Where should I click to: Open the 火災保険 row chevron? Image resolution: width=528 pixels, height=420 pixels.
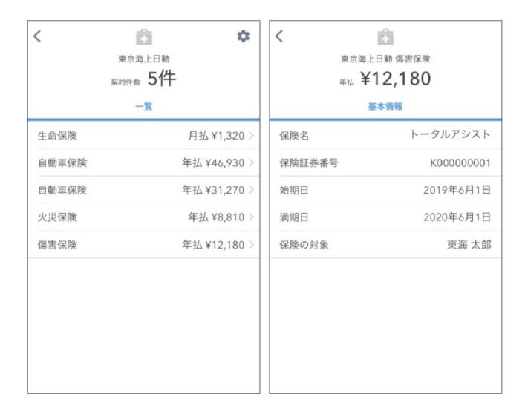(x=251, y=217)
